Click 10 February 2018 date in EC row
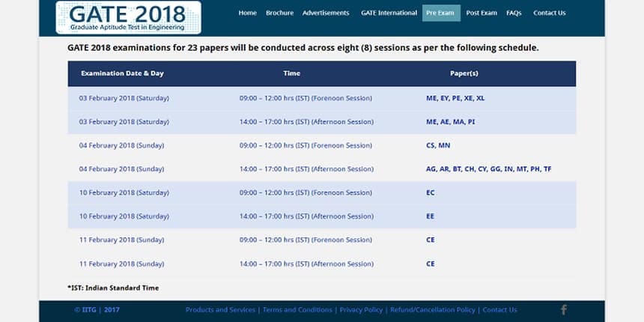Viewport: 644px width, 322px height. coord(124,192)
